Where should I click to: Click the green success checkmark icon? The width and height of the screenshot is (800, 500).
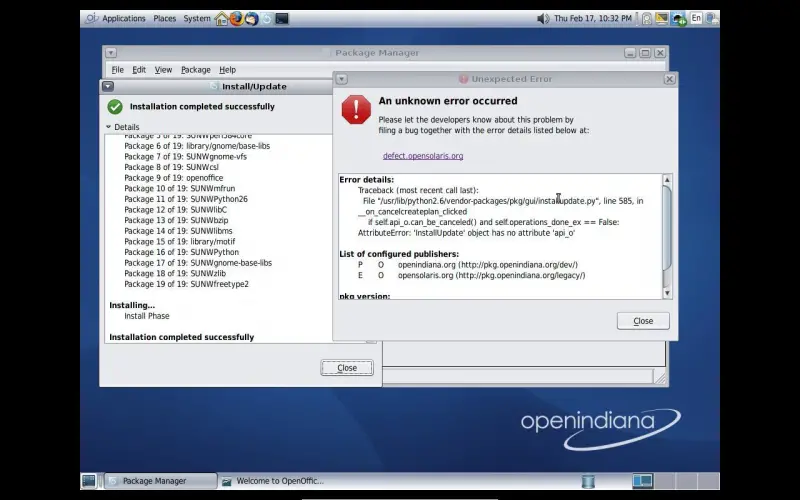[115, 107]
